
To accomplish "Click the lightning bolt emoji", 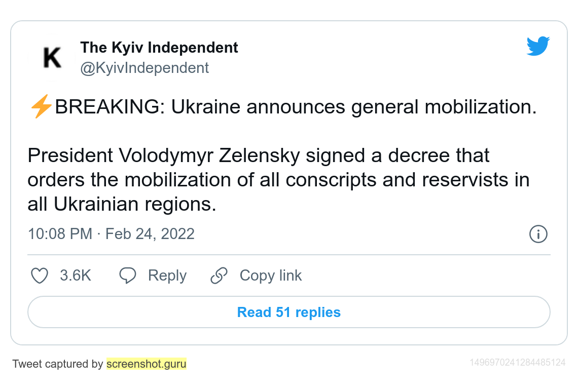I will click(x=41, y=107).
